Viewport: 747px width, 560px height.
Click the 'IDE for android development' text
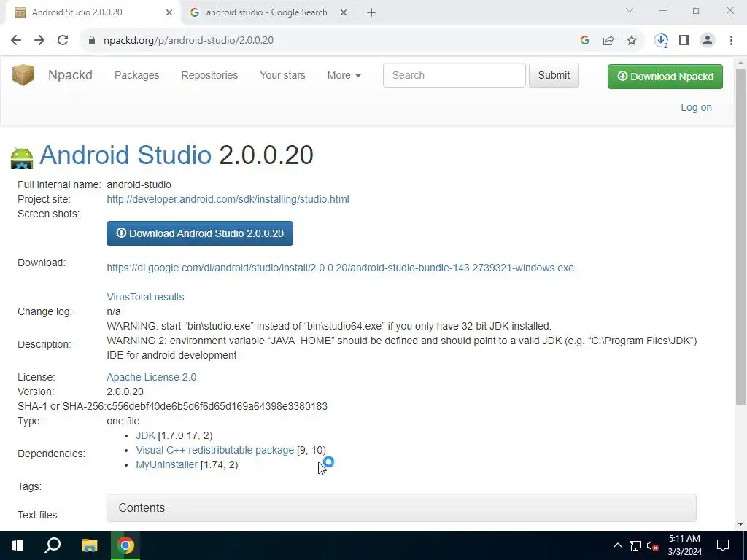pyautogui.click(x=171, y=355)
